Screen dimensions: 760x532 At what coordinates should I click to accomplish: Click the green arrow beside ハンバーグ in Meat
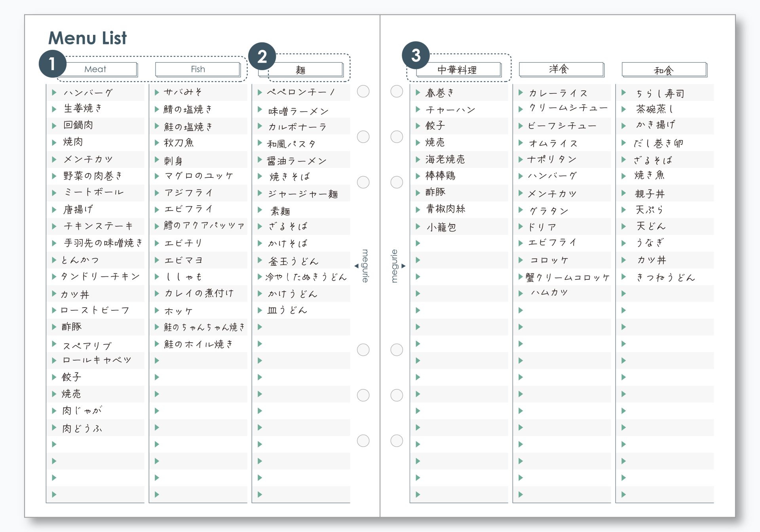(54, 93)
